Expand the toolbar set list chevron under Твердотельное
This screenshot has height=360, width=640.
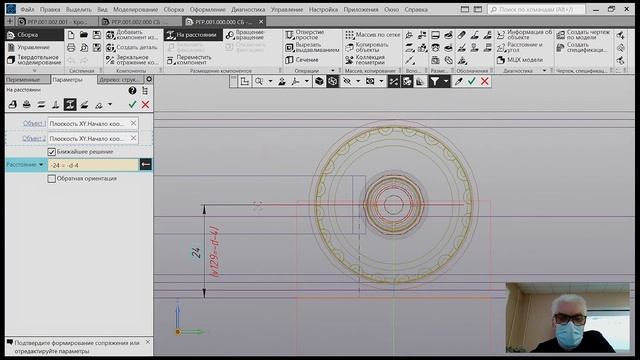click(34, 71)
